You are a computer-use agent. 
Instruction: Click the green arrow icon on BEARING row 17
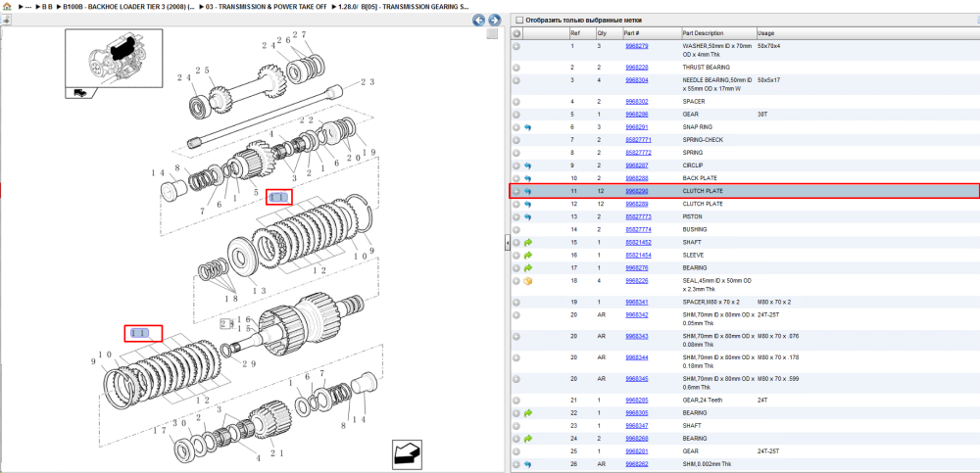click(527, 267)
